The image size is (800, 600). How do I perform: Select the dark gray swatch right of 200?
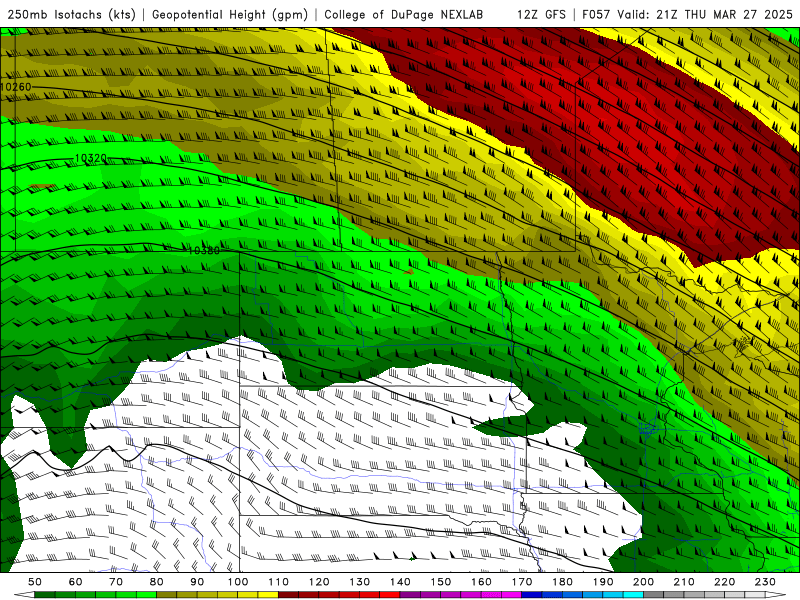654,595
